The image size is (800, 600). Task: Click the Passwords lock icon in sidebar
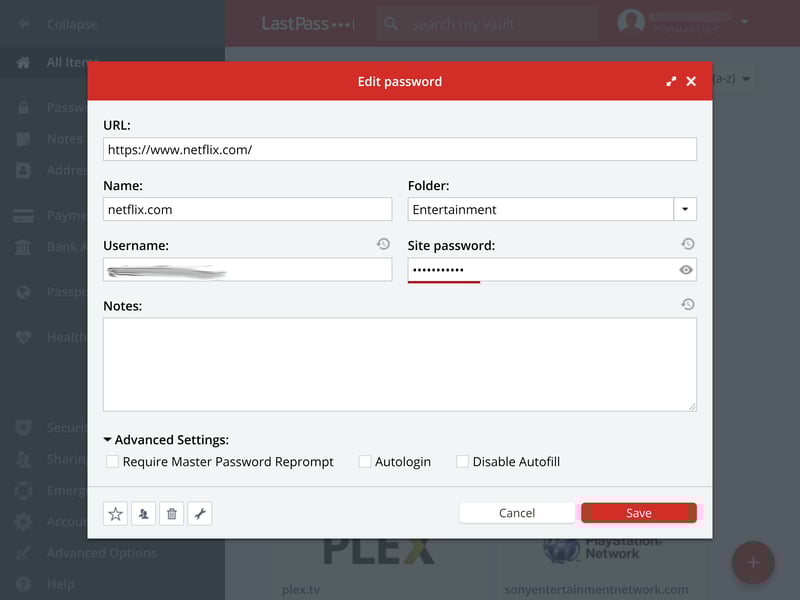point(23,108)
